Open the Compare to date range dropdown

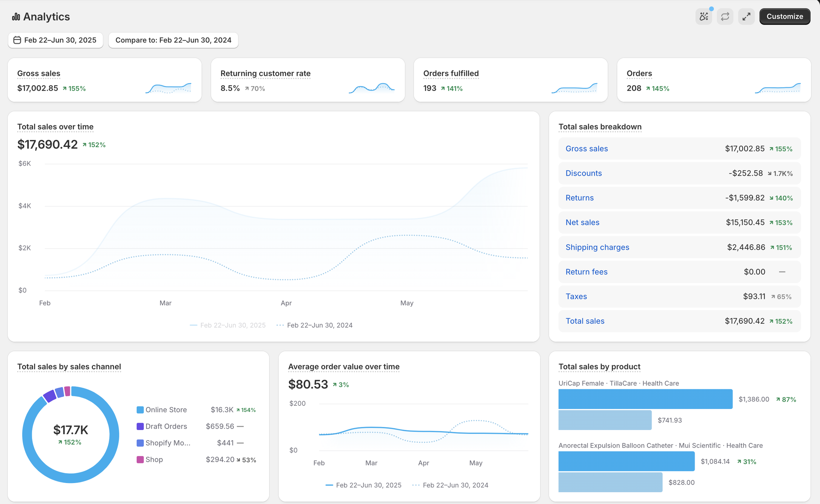173,40
